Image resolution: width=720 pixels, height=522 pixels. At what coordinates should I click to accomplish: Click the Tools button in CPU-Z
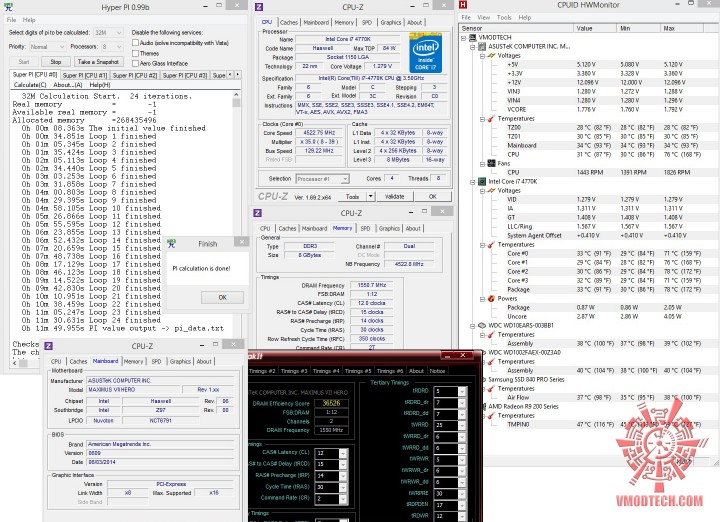[352, 196]
